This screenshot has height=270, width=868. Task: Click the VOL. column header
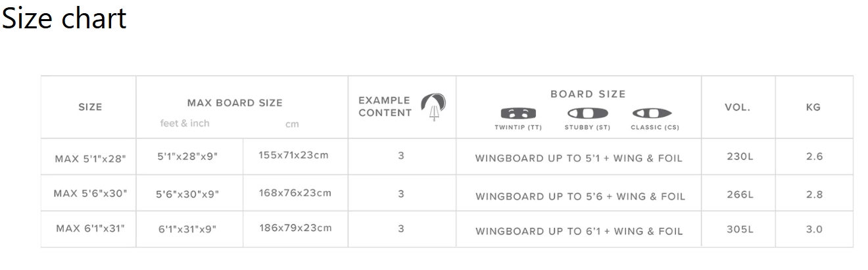[x=738, y=107]
